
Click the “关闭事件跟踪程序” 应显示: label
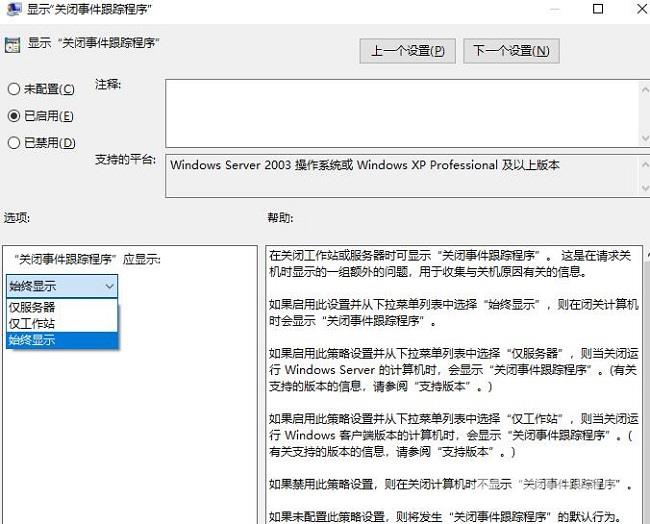(x=87, y=260)
